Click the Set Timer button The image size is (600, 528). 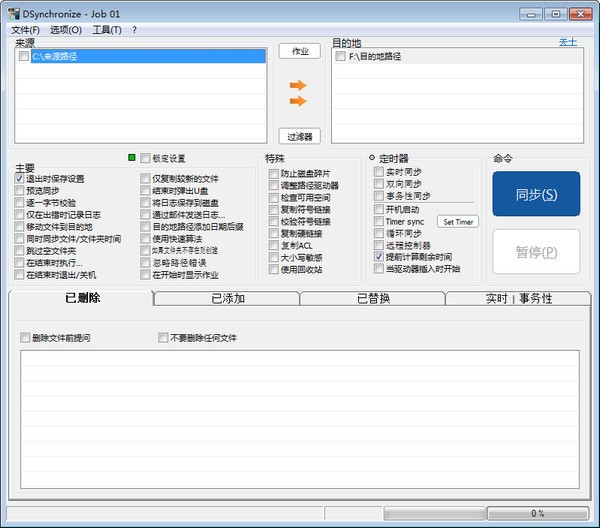click(459, 221)
